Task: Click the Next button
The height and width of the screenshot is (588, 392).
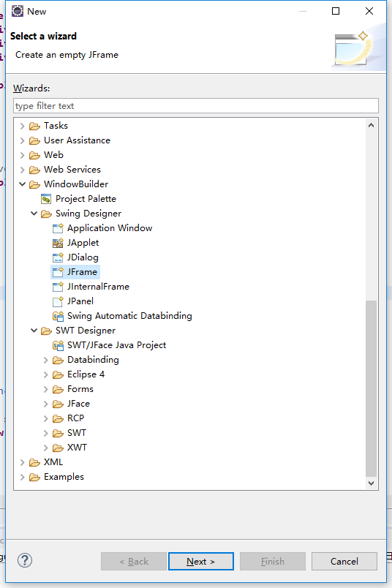Action: coord(201,561)
